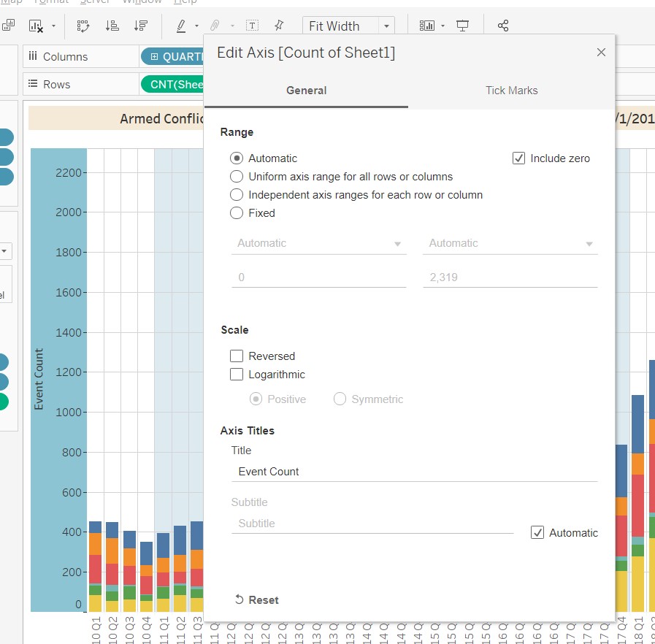Image resolution: width=655 pixels, height=644 pixels.
Task: Switch to the Tick Marks tab
Action: coord(511,91)
